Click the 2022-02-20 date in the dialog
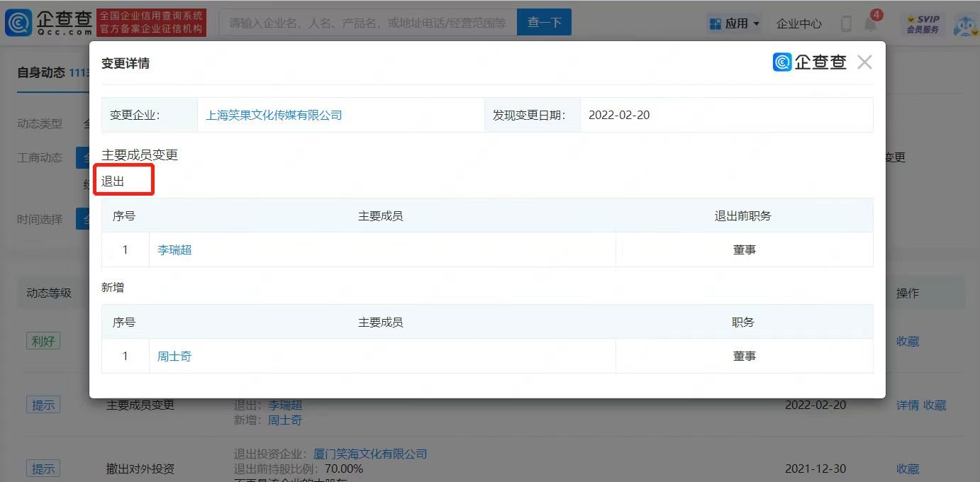Screen dimensions: 980x482 point(619,115)
